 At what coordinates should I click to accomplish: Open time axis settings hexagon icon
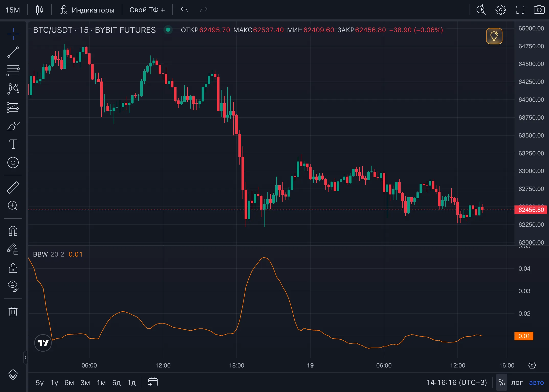tap(532, 365)
